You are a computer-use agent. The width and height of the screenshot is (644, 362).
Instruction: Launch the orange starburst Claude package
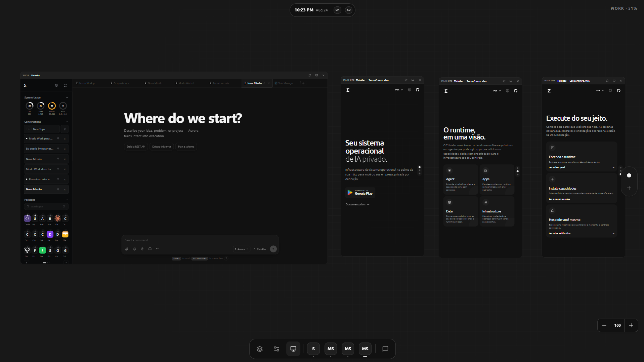click(58, 218)
